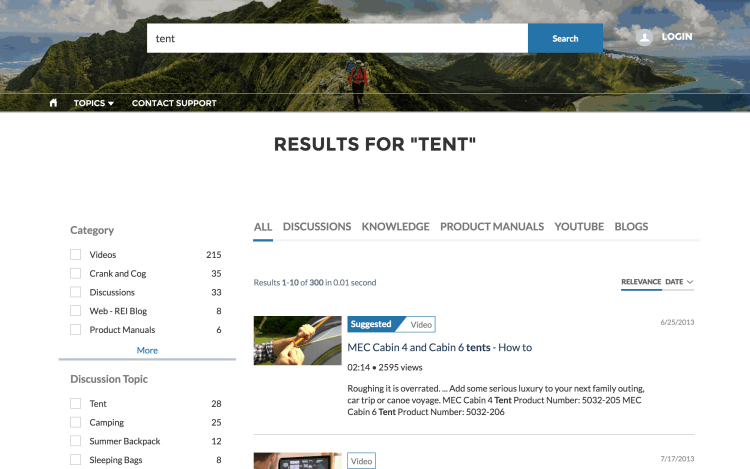Check the Videos category checkbox

(x=75, y=255)
